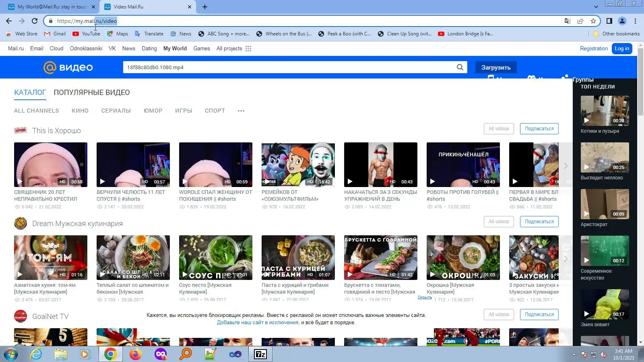
Task: Open the Том-ям Asian cuisine video thumbnail
Action: point(51,257)
